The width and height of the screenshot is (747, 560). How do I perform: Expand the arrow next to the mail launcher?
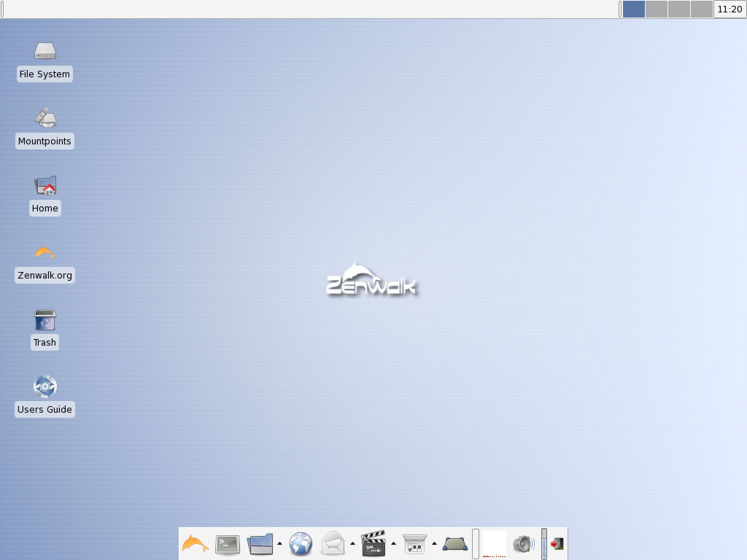352,543
